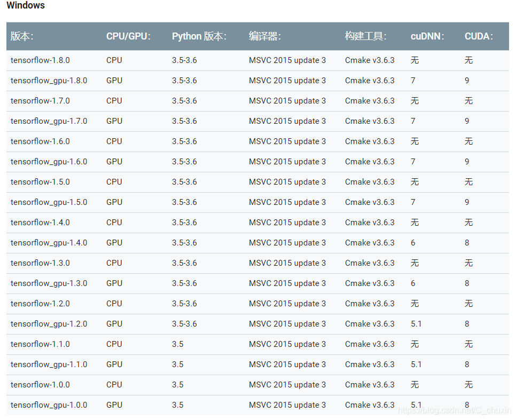Select the tensorflow_gpu-1.7.0 cell
Screen dimensions: 516x420
49,121
